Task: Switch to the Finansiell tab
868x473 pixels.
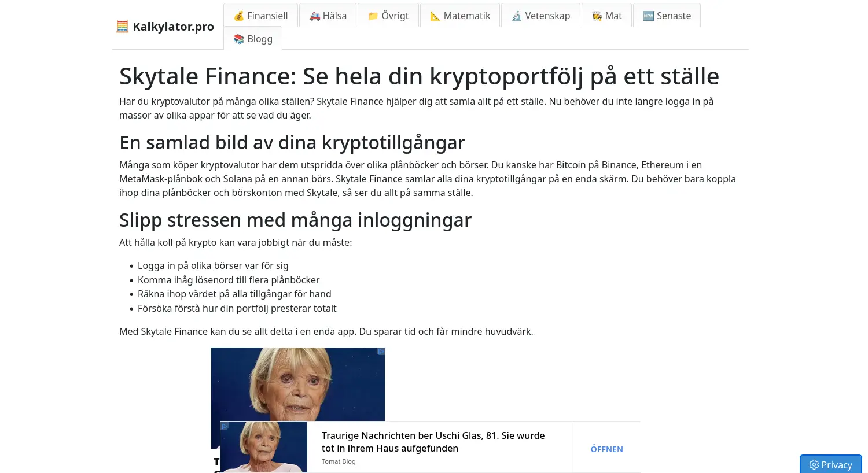Action: coord(260,16)
